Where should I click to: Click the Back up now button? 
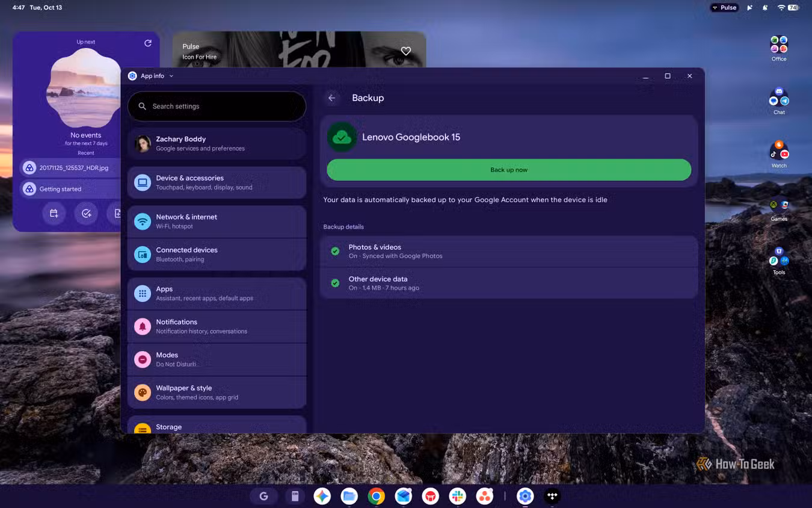click(x=509, y=170)
